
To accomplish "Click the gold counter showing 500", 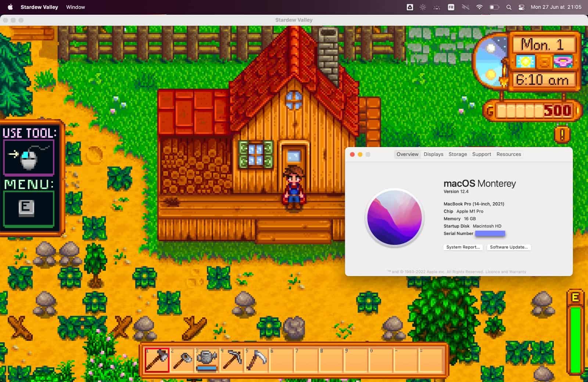I will [x=533, y=111].
